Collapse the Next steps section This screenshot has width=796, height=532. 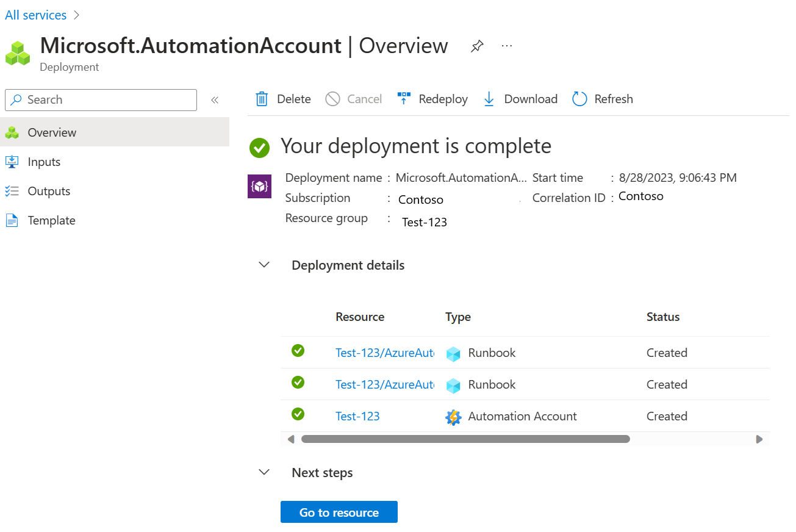coord(264,472)
